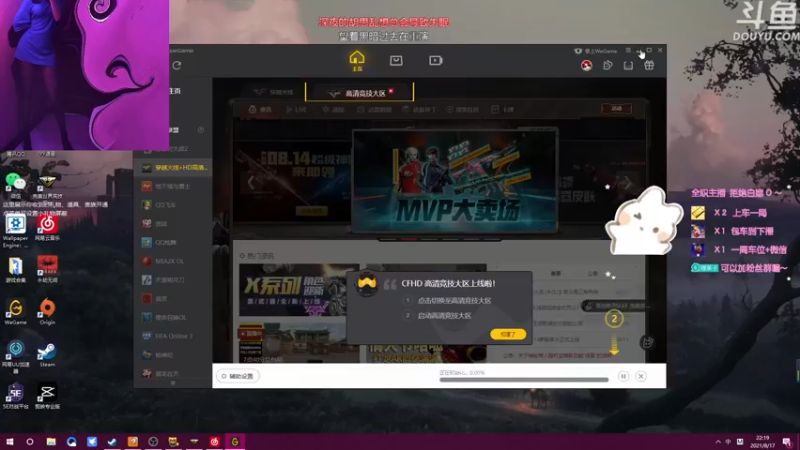
Task: Click the icon right of the avatar
Action: 607,65
